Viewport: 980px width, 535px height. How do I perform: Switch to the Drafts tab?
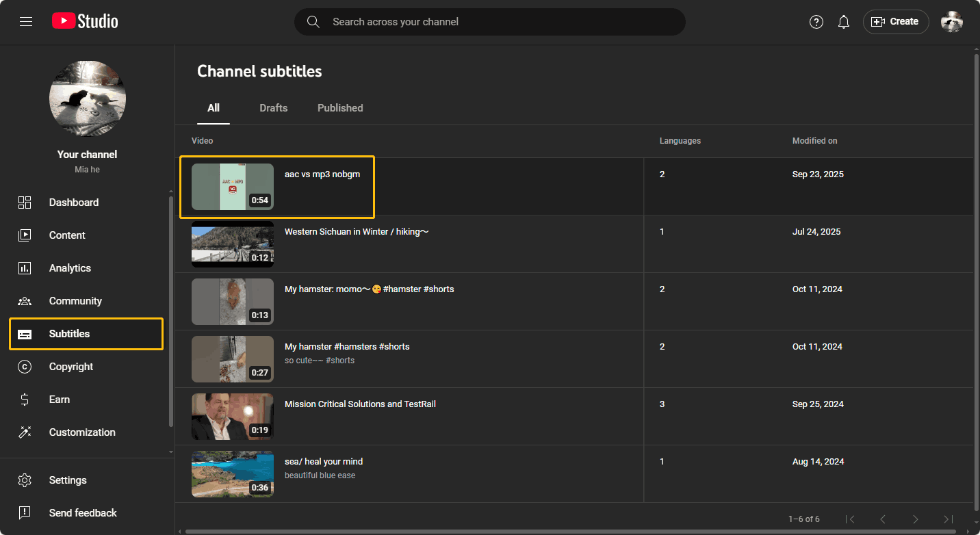tap(273, 108)
